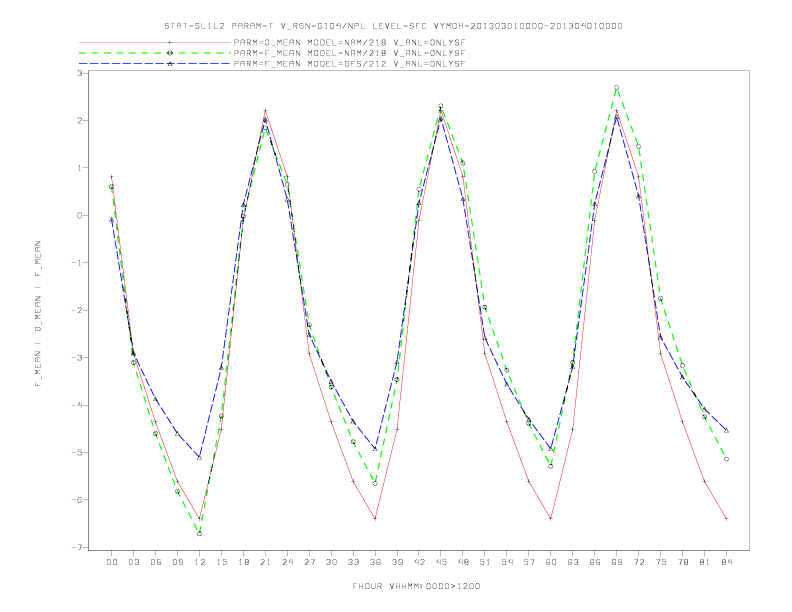792x612 pixels.
Task: Click x-axis tick label 00
Action: tap(112, 562)
